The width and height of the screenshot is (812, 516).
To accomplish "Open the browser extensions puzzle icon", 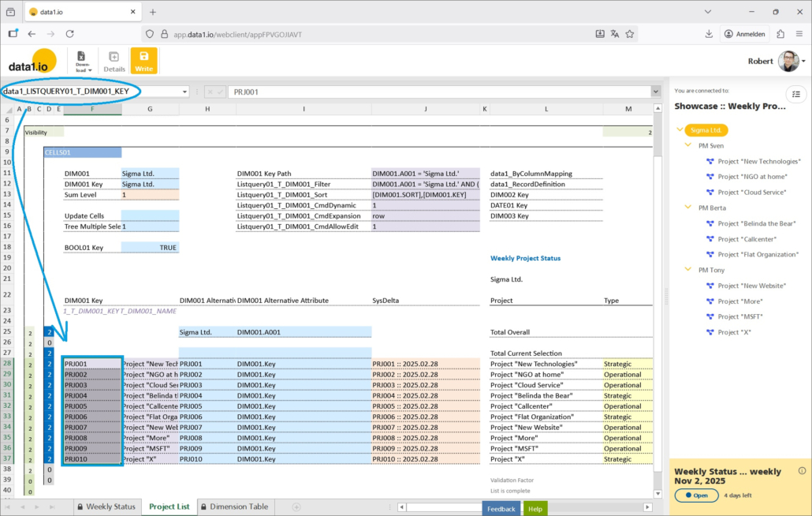I will 780,34.
